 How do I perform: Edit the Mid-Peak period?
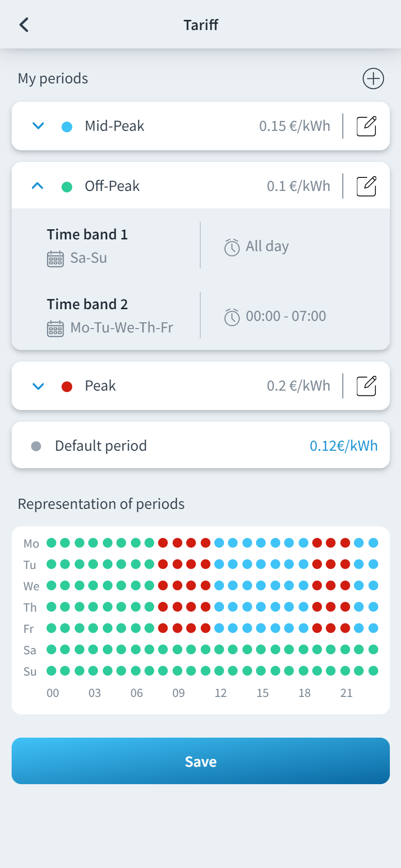point(366,126)
